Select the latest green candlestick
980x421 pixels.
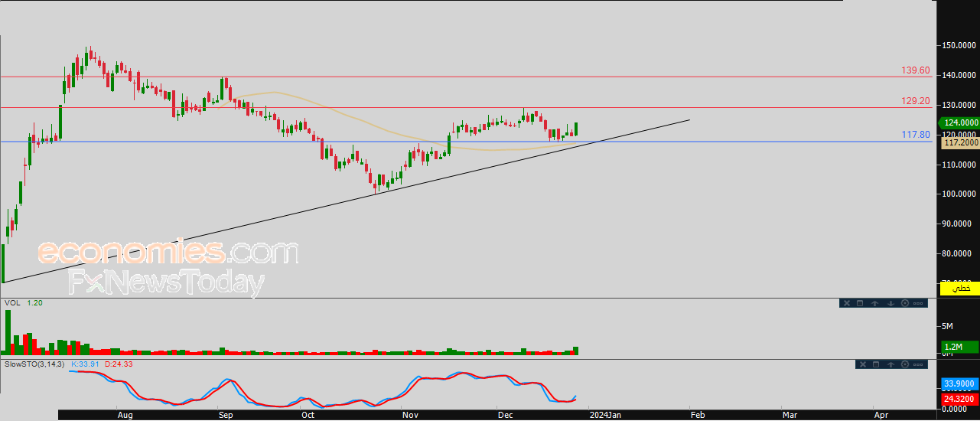click(x=575, y=129)
